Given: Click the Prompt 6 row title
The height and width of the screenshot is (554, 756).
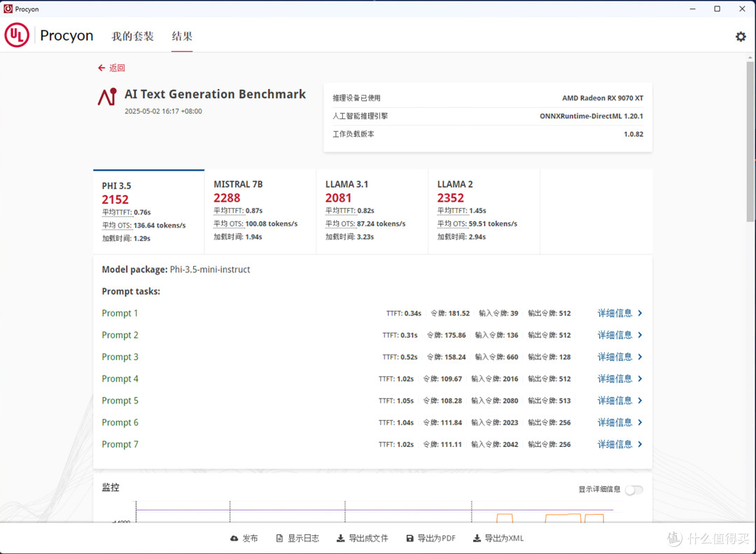Looking at the screenshot, I should tap(120, 422).
